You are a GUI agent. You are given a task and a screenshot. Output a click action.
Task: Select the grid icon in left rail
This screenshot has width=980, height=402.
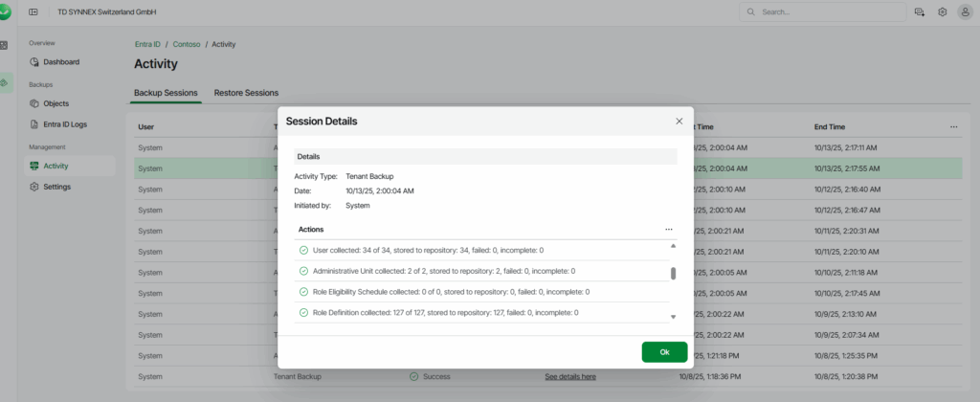point(5,45)
